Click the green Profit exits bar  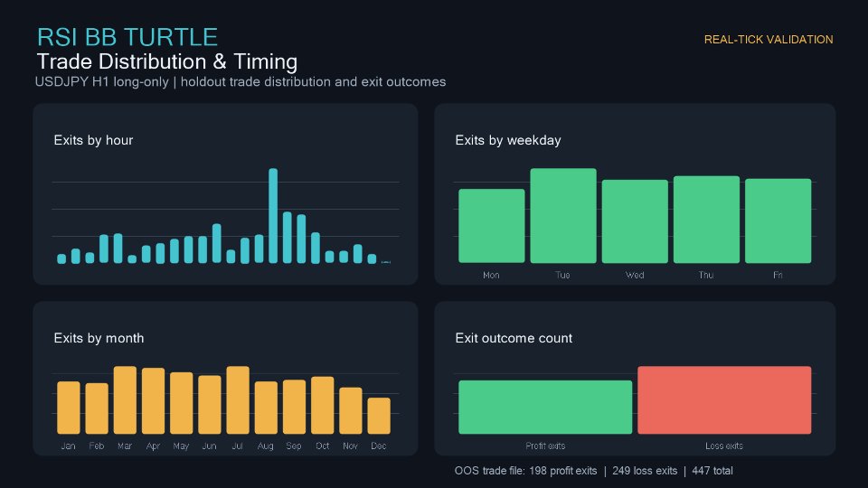tap(545, 408)
